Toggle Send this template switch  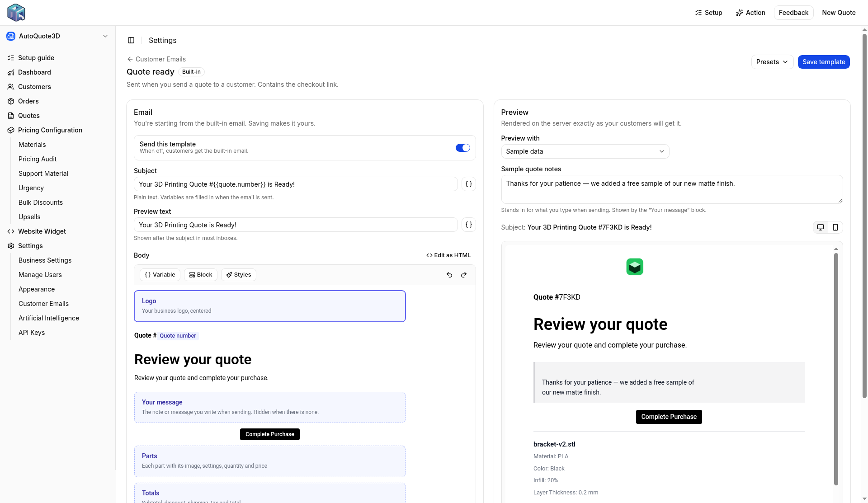click(463, 148)
